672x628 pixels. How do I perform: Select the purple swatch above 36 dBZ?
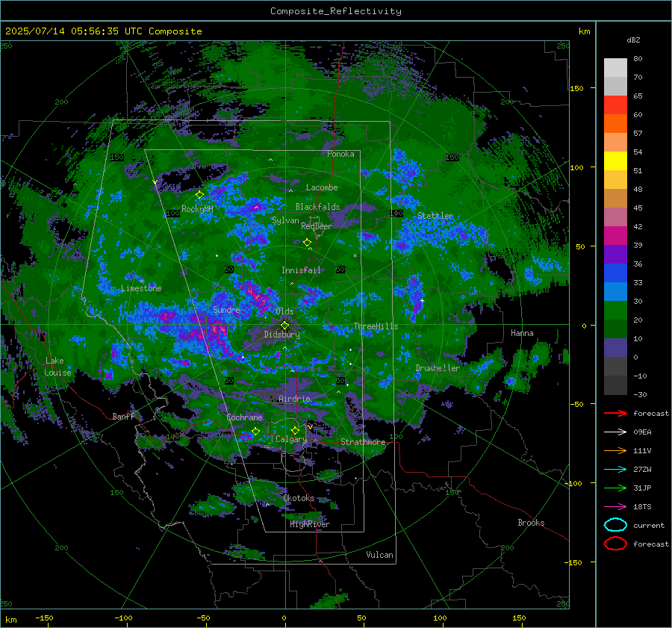pos(615,254)
